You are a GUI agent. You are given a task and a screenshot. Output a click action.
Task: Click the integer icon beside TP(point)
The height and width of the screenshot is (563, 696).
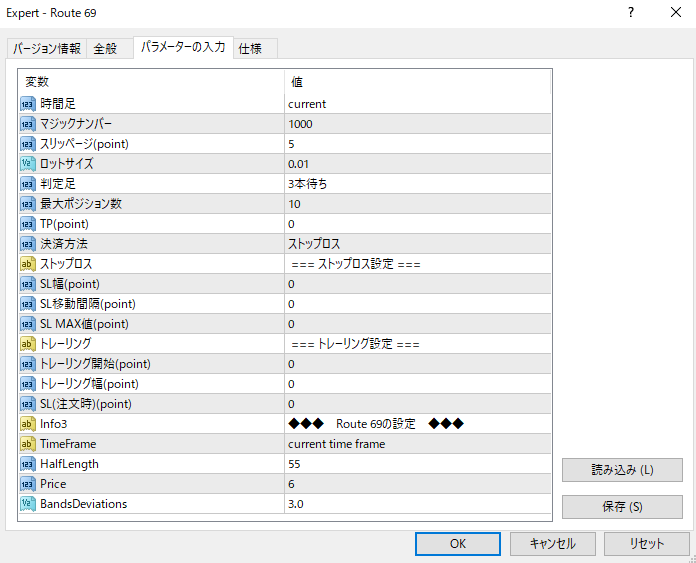[x=28, y=224]
